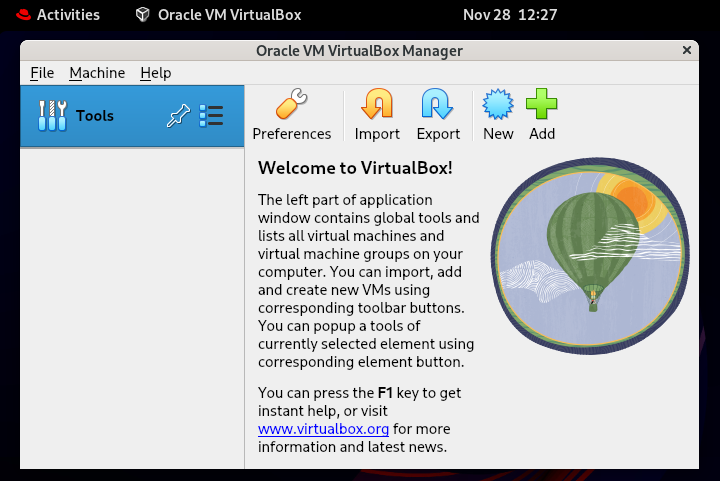The image size is (720, 481).
Task: Open the Help menu
Action: click(156, 73)
